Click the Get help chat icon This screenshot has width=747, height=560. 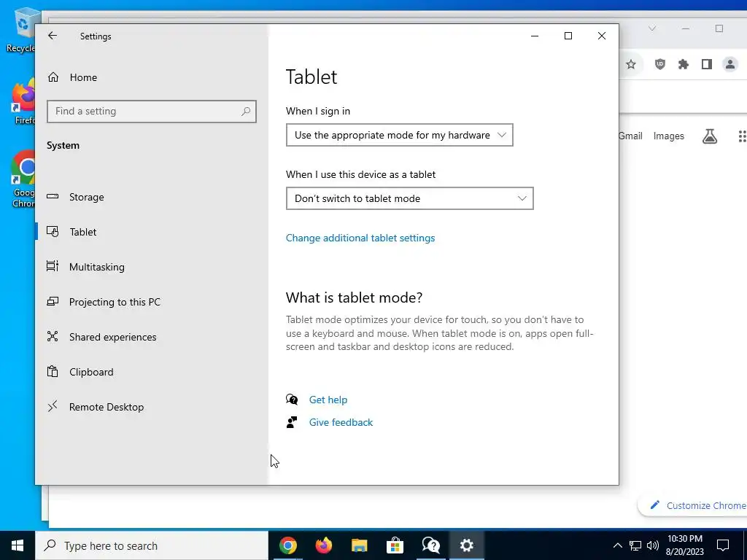pyautogui.click(x=292, y=400)
